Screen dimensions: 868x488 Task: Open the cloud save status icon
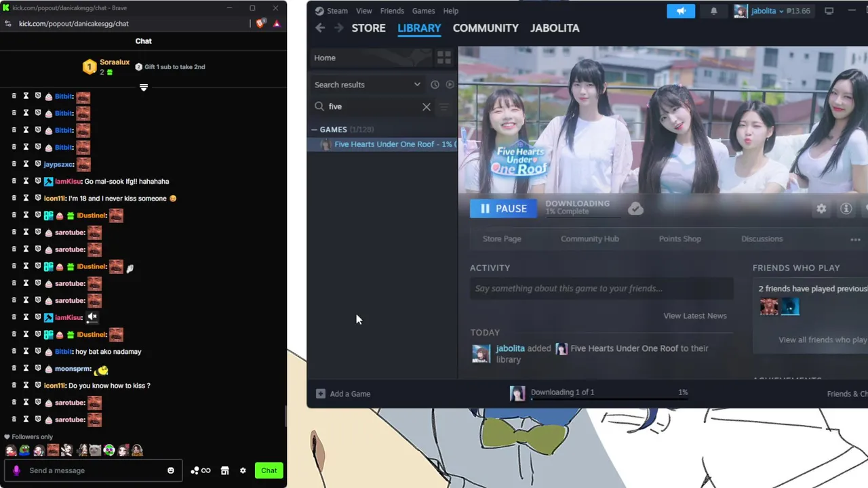[x=635, y=209]
